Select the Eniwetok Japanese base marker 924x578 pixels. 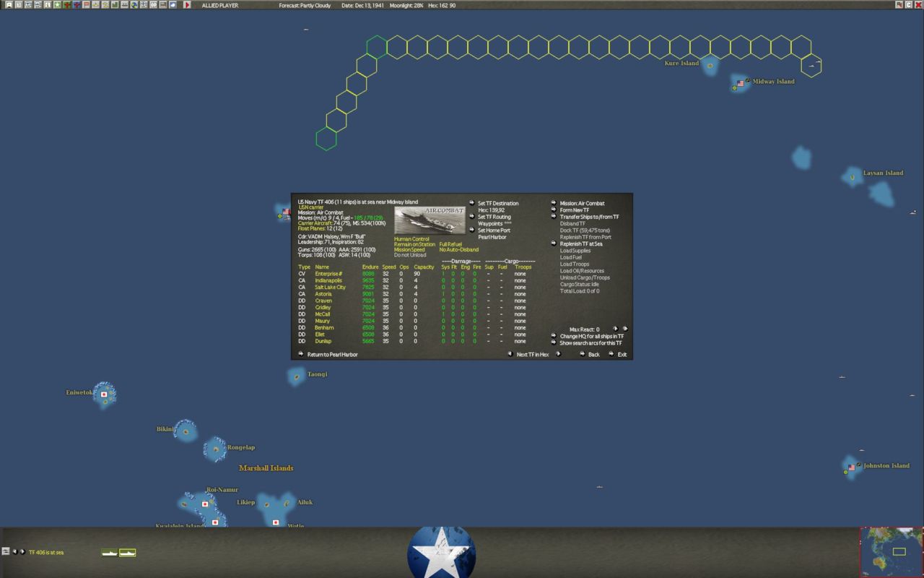tap(104, 394)
